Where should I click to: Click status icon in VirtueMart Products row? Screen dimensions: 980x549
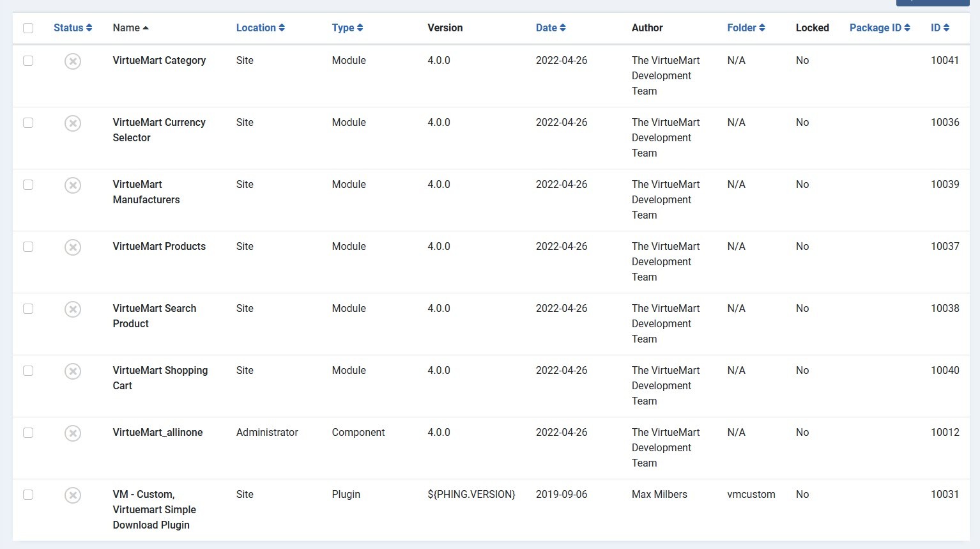coord(73,247)
